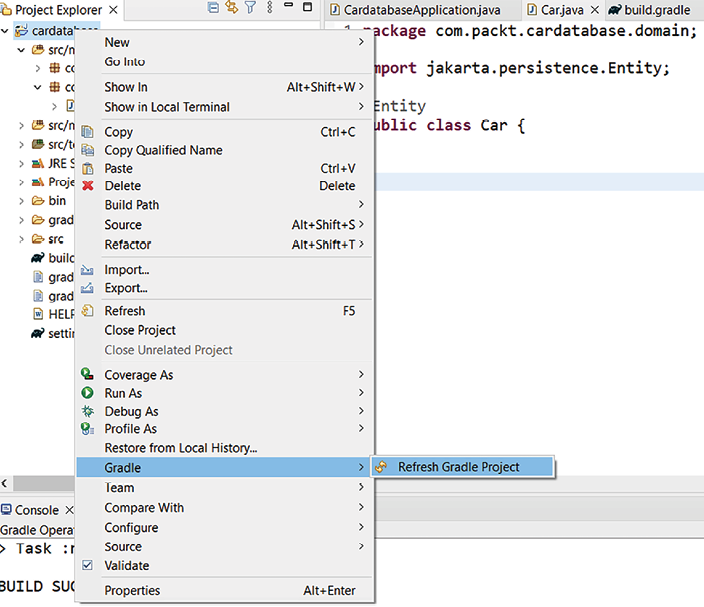Open the Project Explorer filter funnel icon

251,9
